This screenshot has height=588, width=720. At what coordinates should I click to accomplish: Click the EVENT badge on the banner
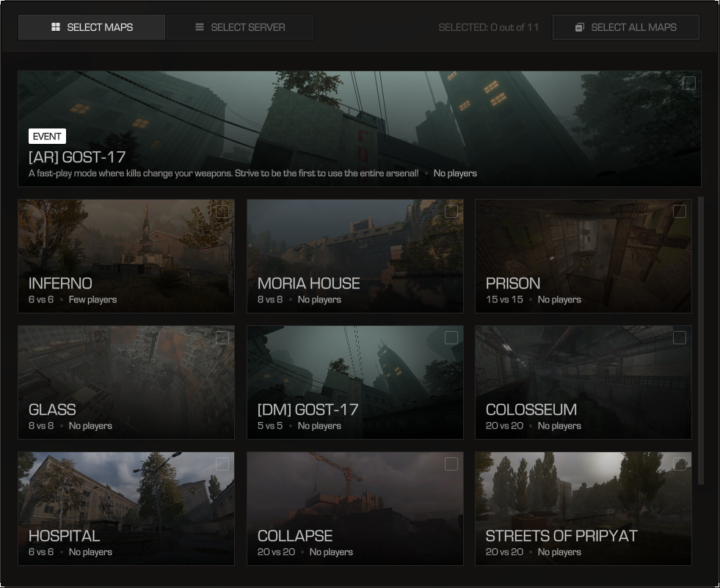point(47,137)
